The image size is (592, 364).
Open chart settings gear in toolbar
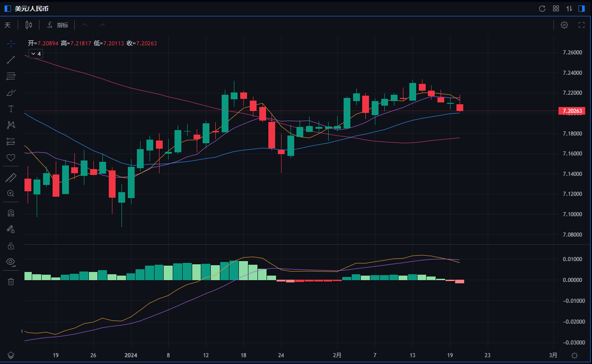[x=564, y=25]
